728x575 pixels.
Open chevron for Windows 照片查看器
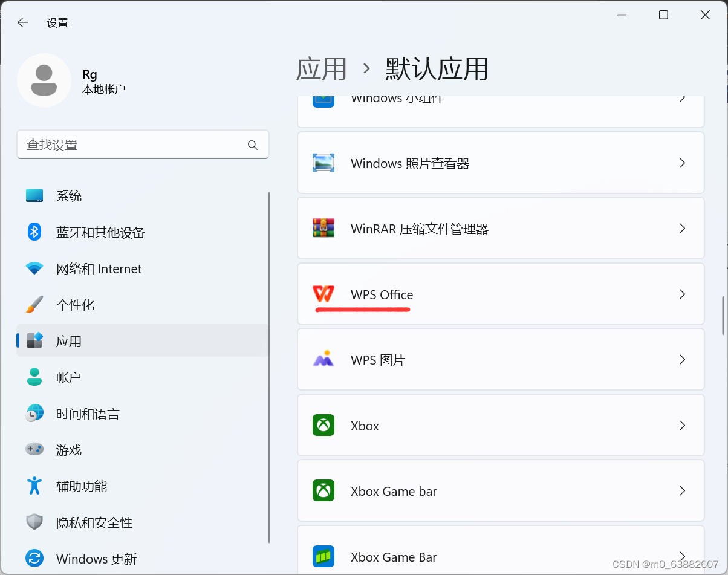pyautogui.click(x=682, y=163)
